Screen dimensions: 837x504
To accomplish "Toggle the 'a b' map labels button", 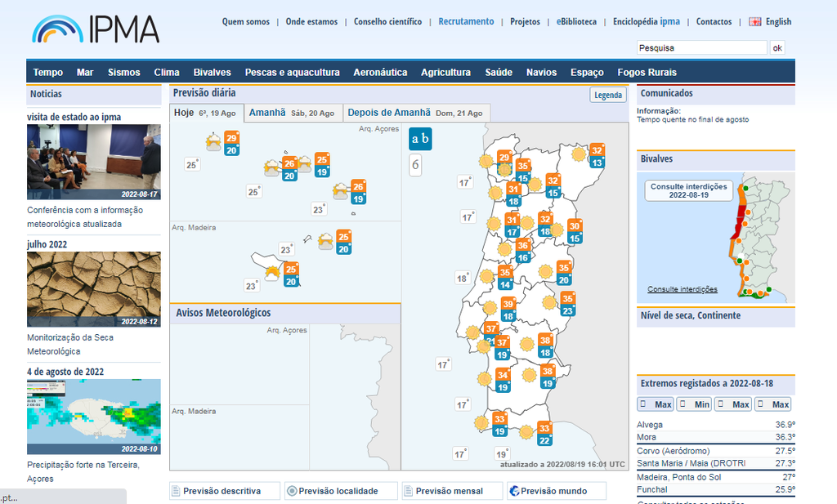I will pyautogui.click(x=420, y=139).
